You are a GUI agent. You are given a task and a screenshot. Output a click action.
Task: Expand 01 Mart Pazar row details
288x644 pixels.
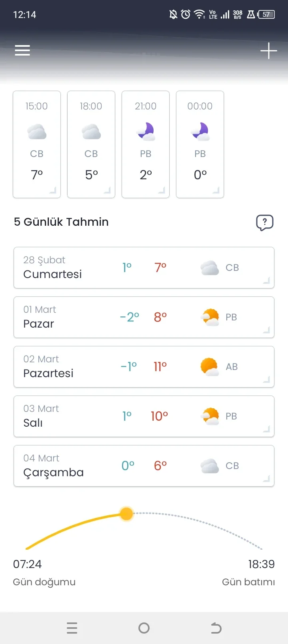point(266,330)
